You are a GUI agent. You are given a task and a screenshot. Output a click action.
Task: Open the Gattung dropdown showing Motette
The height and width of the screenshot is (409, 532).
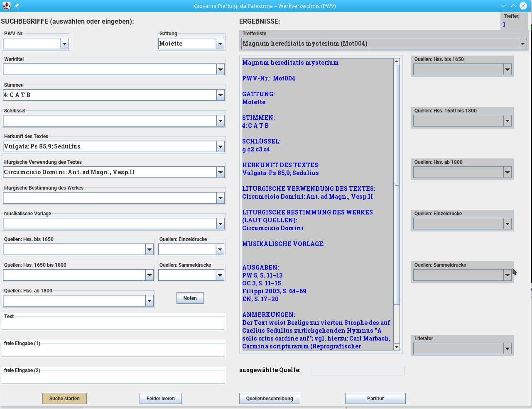[220, 44]
